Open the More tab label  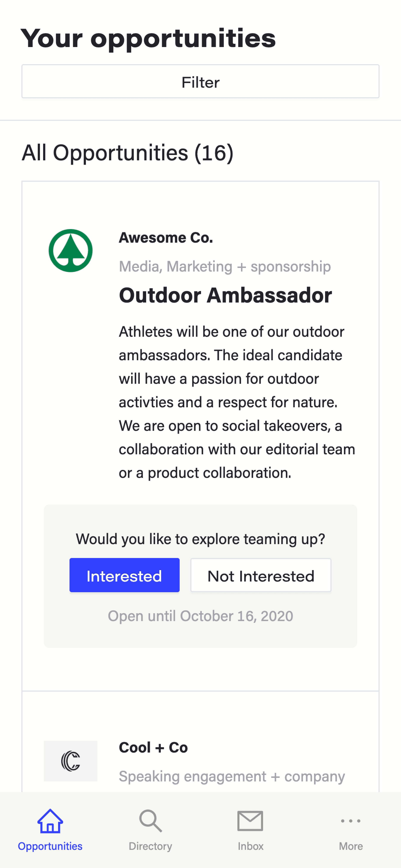[x=351, y=846]
